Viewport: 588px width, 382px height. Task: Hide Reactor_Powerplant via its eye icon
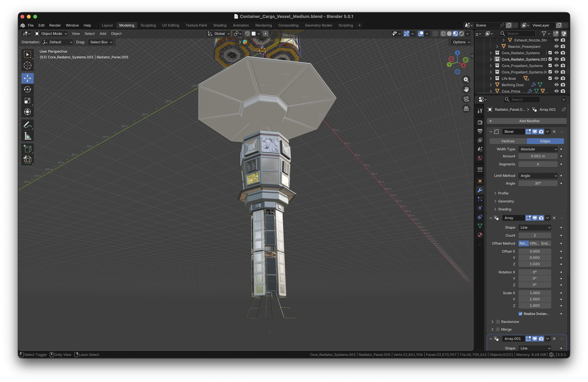tap(556, 46)
